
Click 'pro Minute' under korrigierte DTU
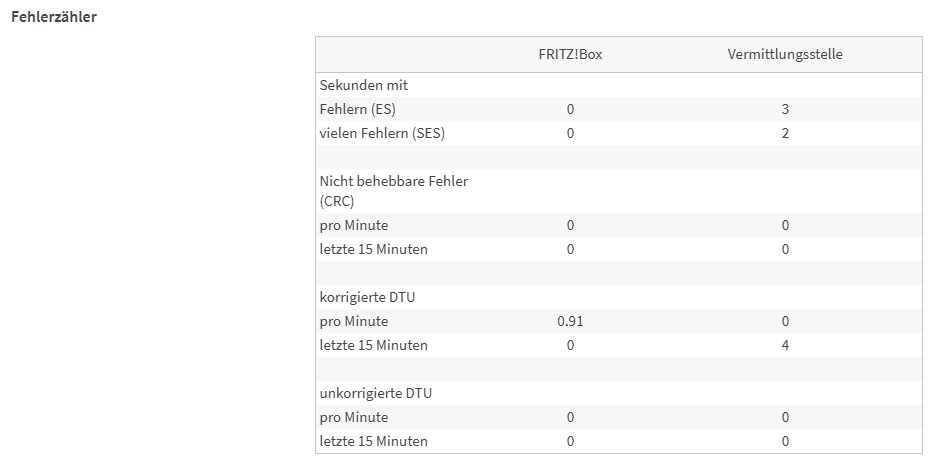pos(354,321)
